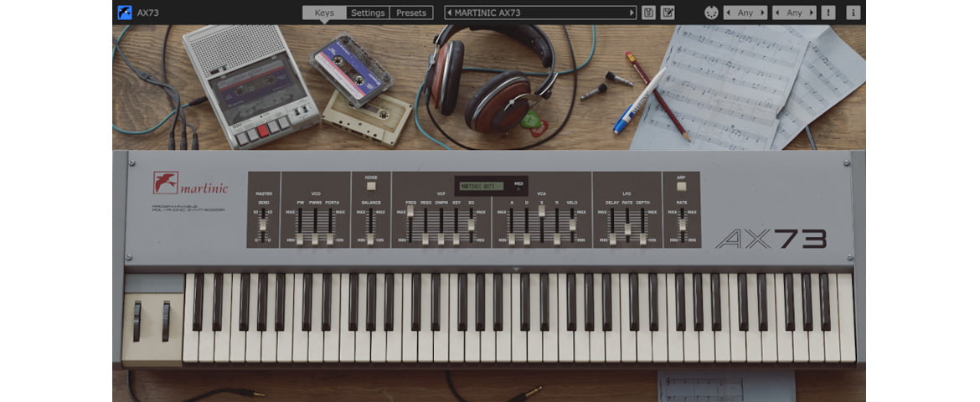Click the AX73 title text in top bar

coord(147,13)
